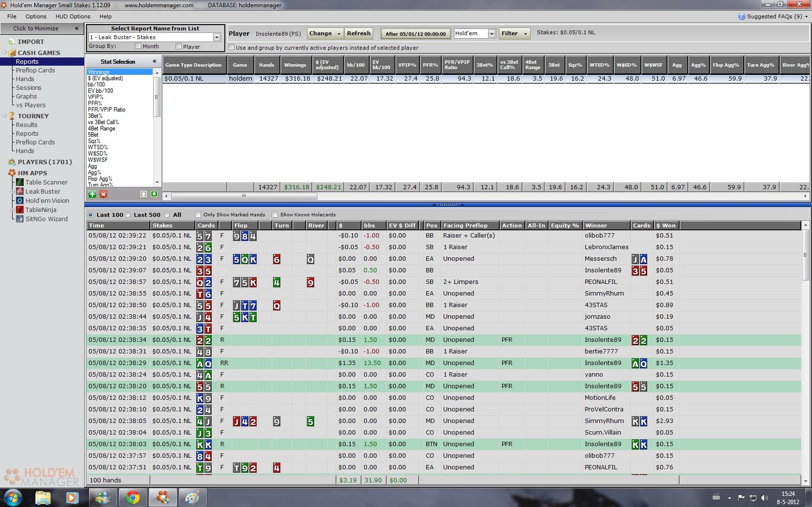Sort by Winnings column header
812x507 pixels.
pyautogui.click(x=295, y=65)
